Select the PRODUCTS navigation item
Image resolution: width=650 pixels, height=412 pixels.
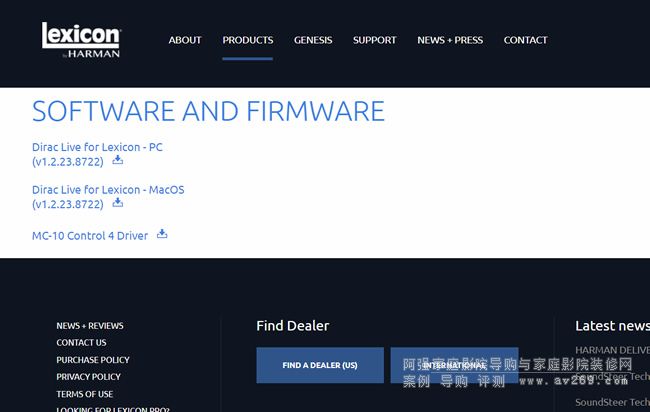tap(247, 40)
